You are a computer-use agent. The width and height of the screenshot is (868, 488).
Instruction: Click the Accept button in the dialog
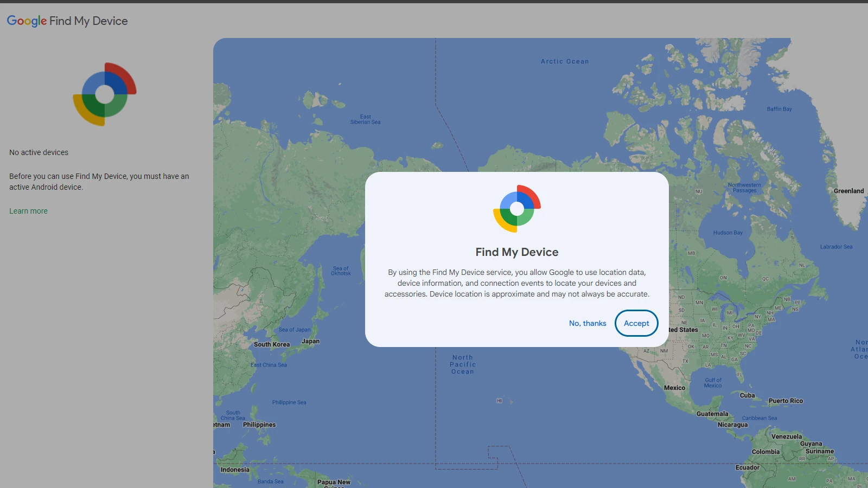[636, 323]
